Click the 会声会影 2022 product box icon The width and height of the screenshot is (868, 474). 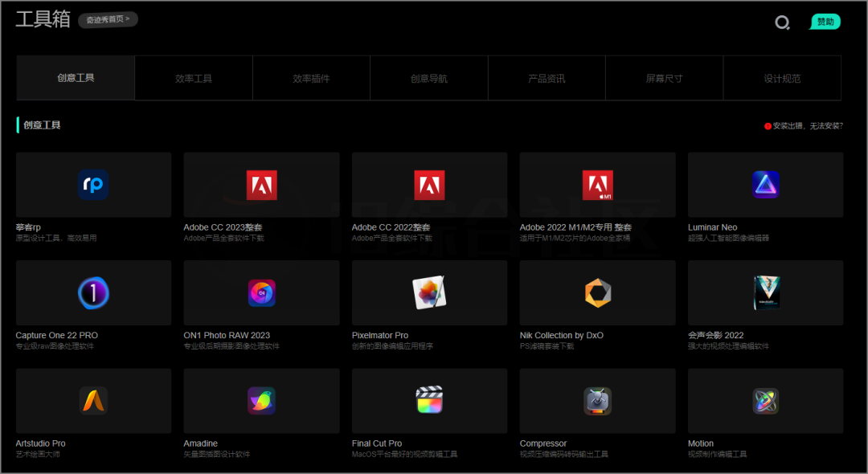pyautogui.click(x=766, y=292)
